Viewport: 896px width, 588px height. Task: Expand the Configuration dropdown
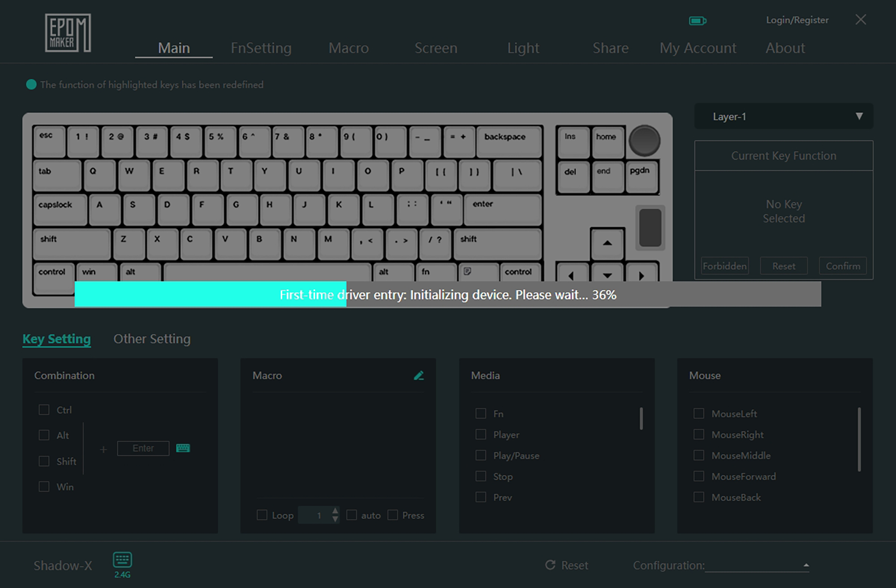click(x=806, y=565)
